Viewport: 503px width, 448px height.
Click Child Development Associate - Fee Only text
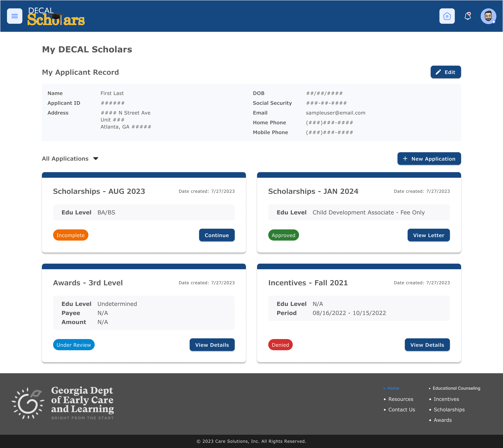tap(368, 212)
